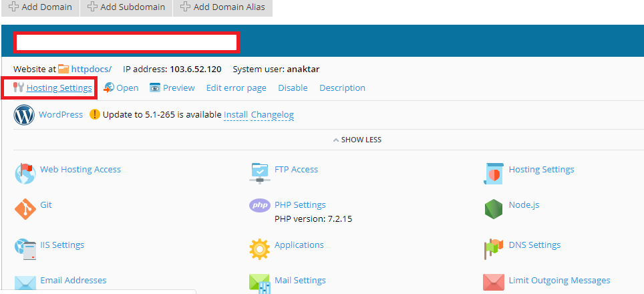The height and width of the screenshot is (294, 644).
Task: Click the Add Subdomain button
Action: pos(126,7)
